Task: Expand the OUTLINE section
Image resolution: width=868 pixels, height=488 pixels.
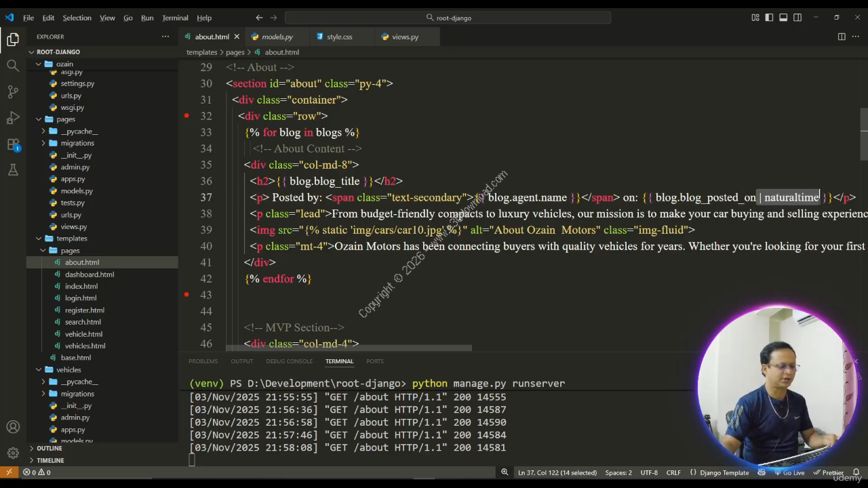Action: coord(50,448)
